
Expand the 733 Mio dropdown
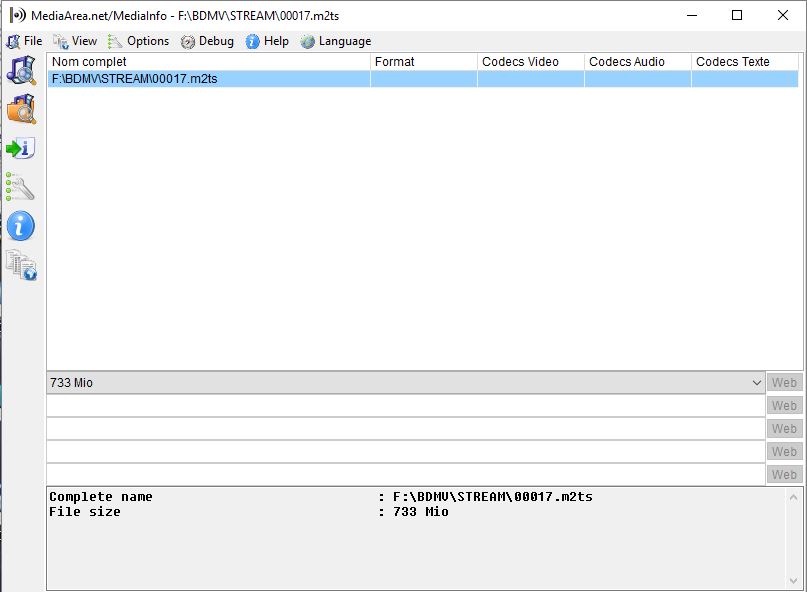(757, 383)
